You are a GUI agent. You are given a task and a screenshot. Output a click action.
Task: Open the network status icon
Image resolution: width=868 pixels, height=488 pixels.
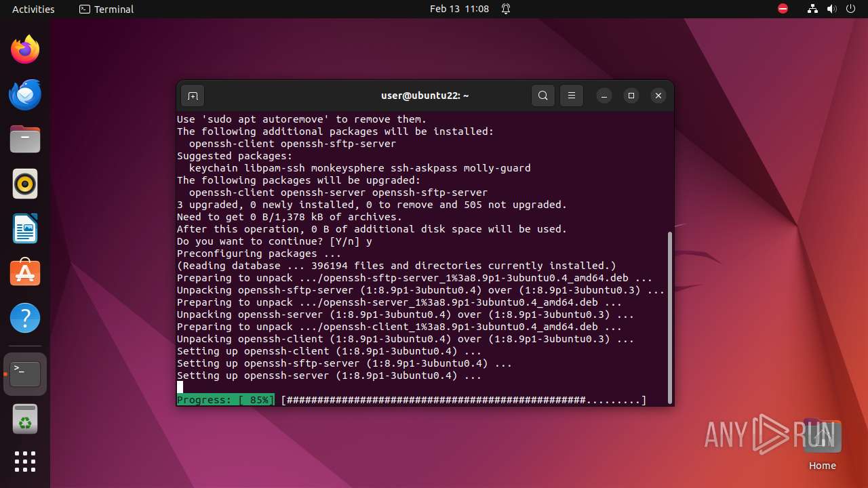coord(813,9)
